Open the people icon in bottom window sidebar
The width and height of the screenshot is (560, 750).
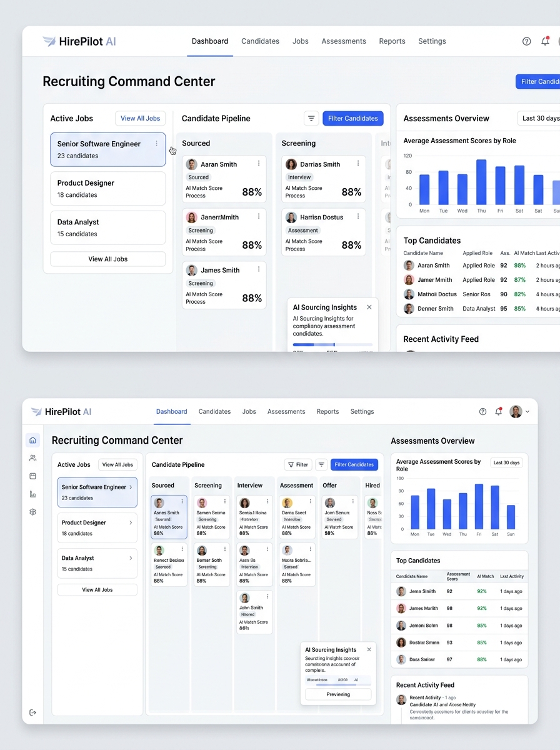pos(32,458)
